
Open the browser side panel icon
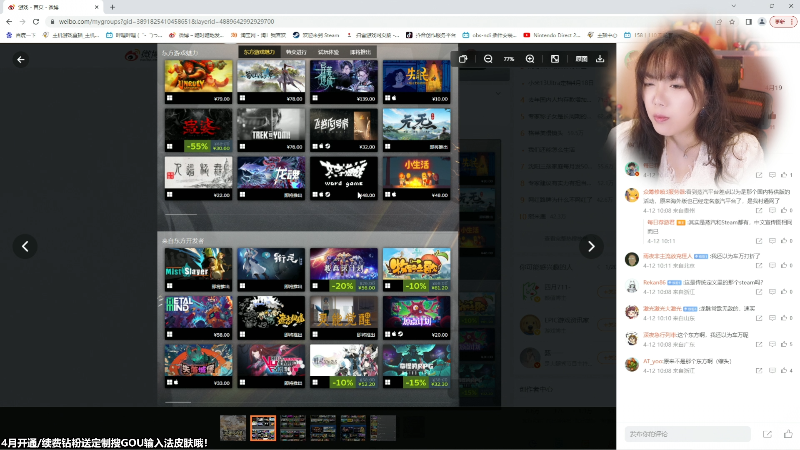[748, 21]
